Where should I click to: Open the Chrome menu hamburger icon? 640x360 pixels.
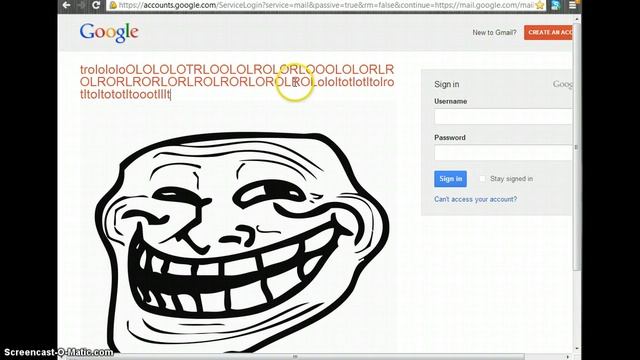click(x=573, y=5)
